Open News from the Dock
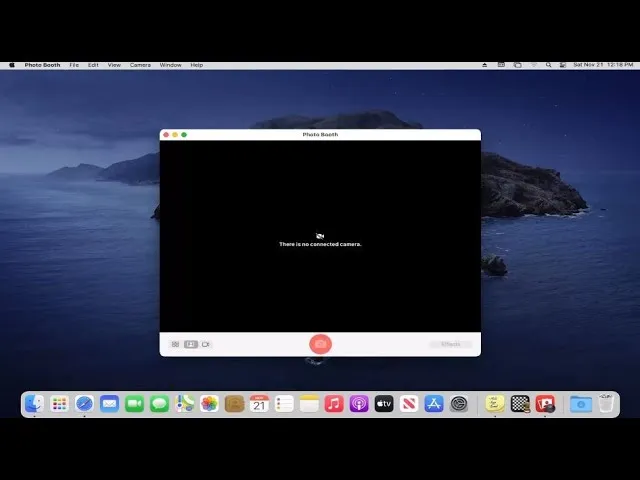The image size is (640, 480). [x=409, y=404]
